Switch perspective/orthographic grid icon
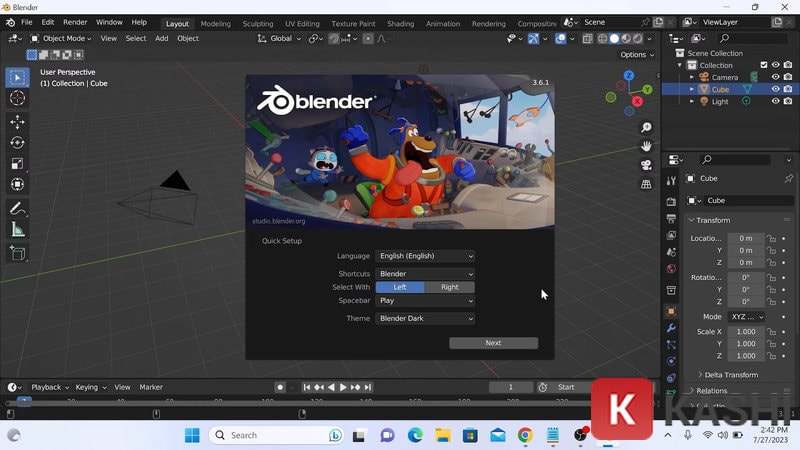800x450 pixels. coord(646,184)
